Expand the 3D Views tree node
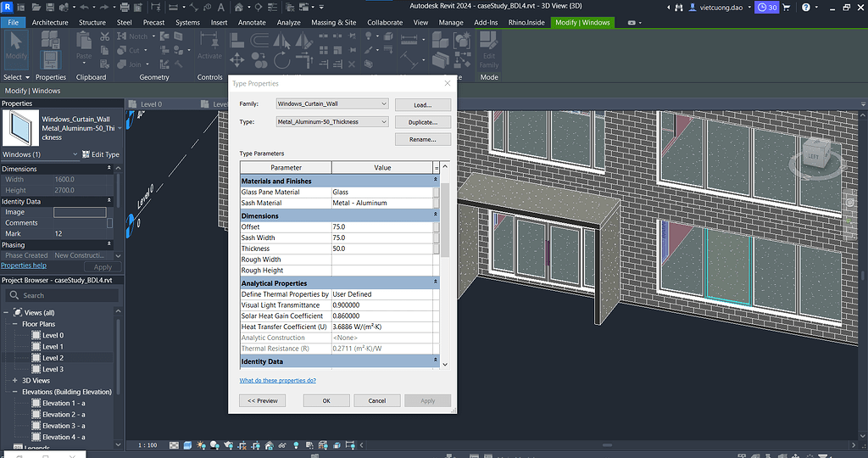Viewport: 868px width, 458px height. (x=15, y=381)
